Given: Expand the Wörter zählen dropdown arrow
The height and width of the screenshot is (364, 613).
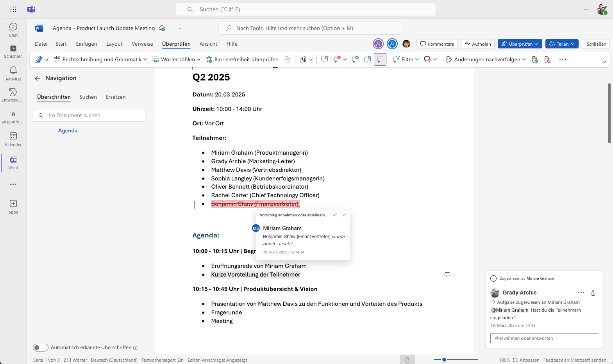Looking at the screenshot, I should click(198, 59).
